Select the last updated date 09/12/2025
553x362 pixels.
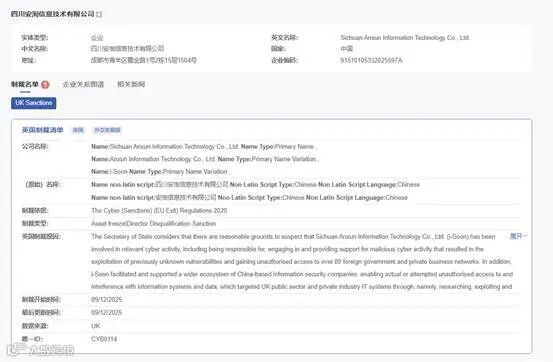coord(107,313)
